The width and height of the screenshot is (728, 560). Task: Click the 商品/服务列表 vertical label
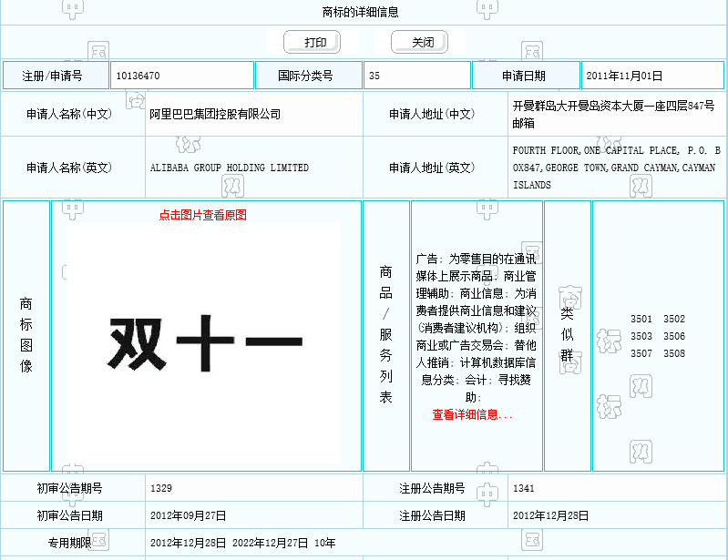pyautogui.click(x=385, y=334)
